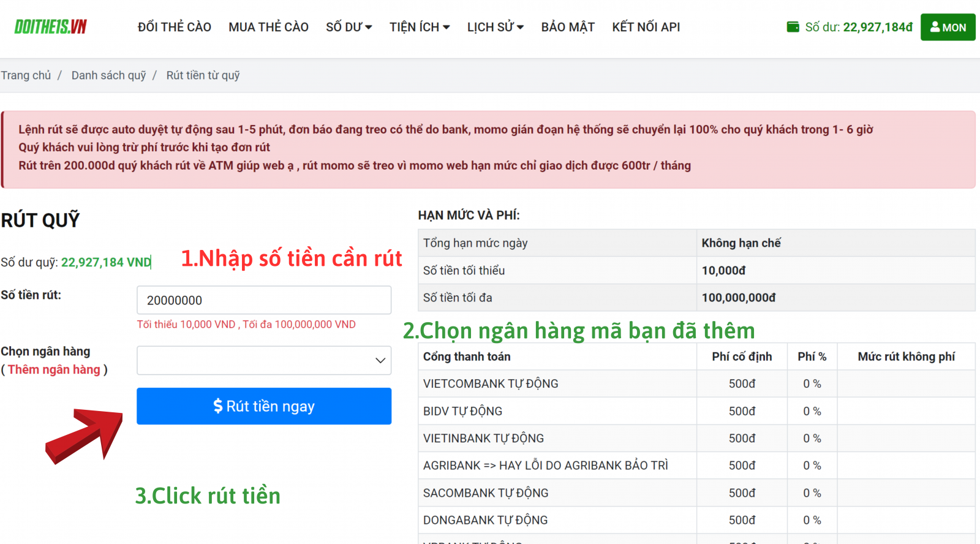980x544 pixels.
Task: Click the Thêm ngân hàng link
Action: click(x=54, y=369)
